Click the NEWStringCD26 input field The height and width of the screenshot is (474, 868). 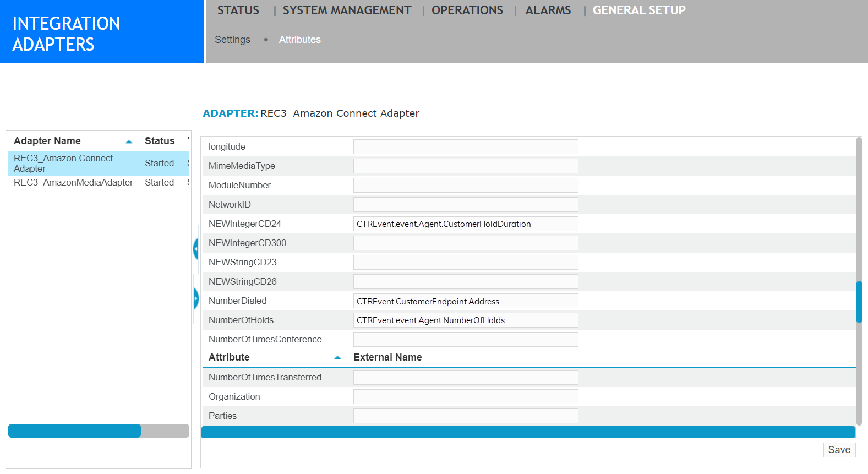coord(466,281)
